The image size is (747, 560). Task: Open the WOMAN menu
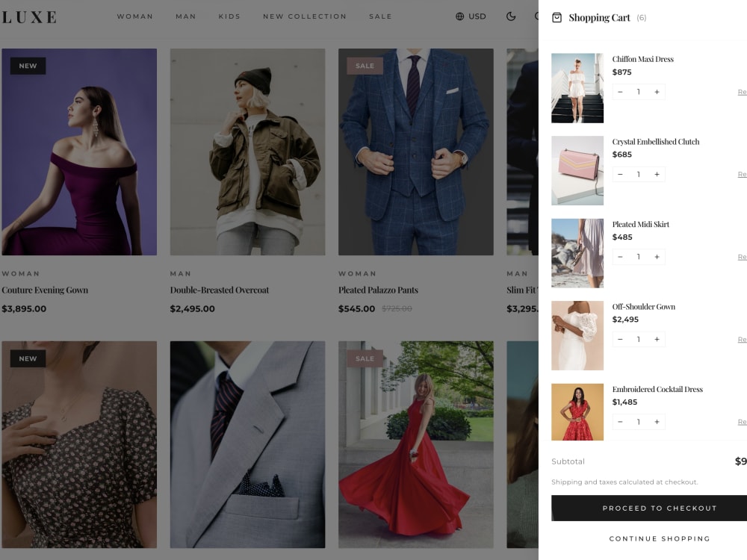click(x=134, y=16)
